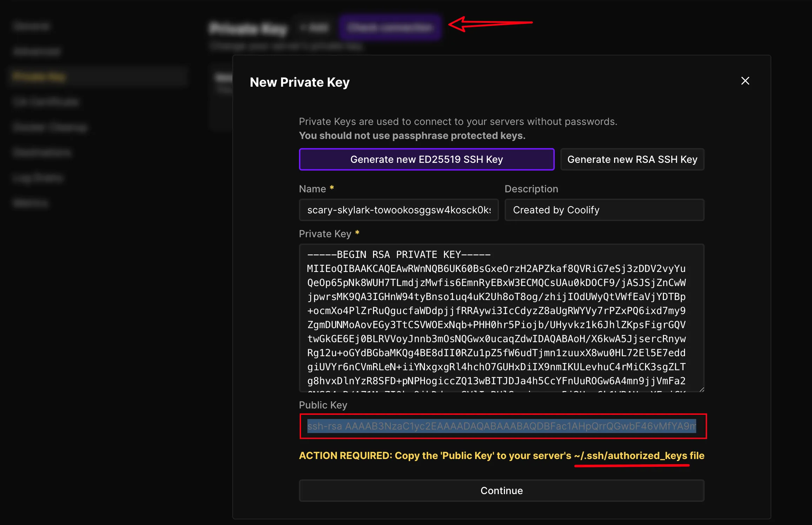Open the Metrics section
Viewport: 812px width, 525px height.
(30, 203)
